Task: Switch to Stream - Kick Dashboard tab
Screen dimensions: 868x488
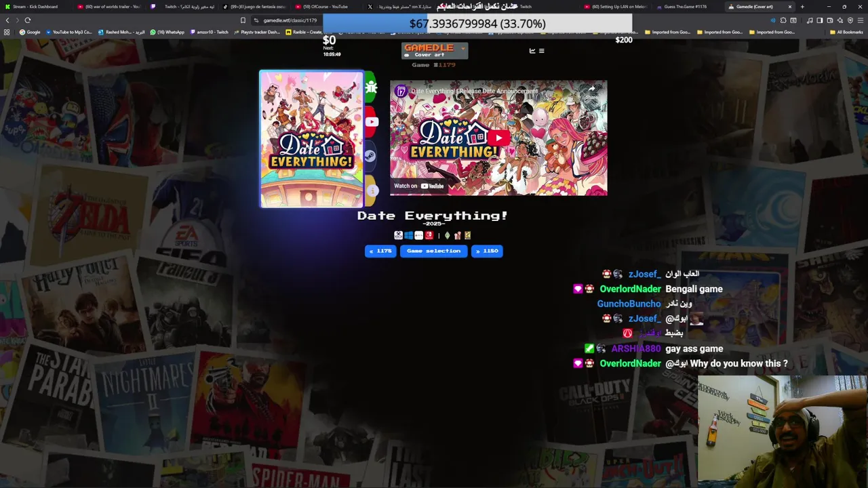Action: [35, 7]
